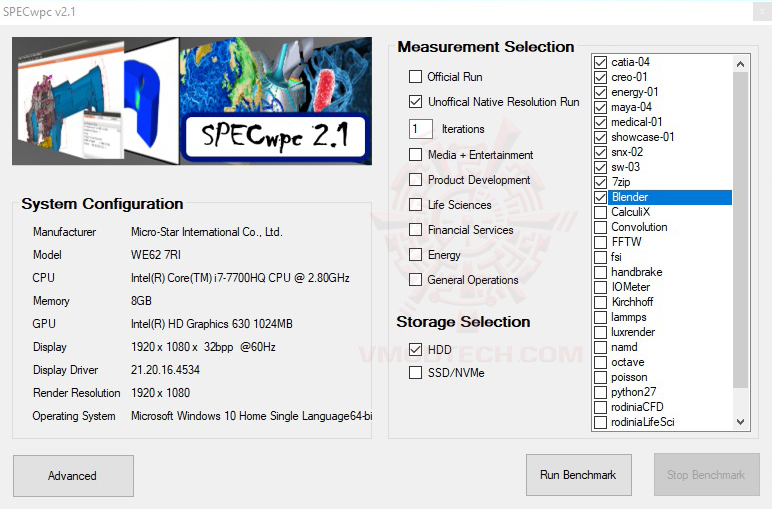The image size is (772, 509).
Task: Click GPU value Intel HD Graphics 630
Action: [212, 324]
